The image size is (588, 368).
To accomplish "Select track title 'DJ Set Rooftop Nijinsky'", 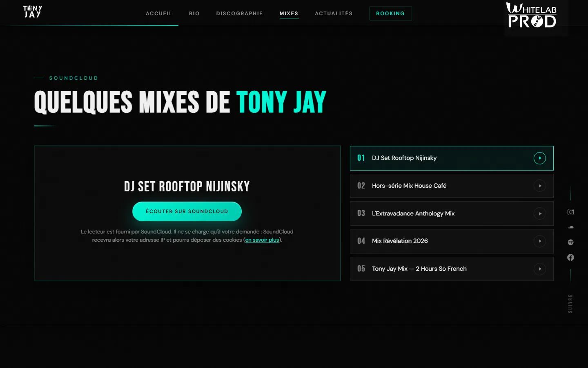I will tap(404, 158).
